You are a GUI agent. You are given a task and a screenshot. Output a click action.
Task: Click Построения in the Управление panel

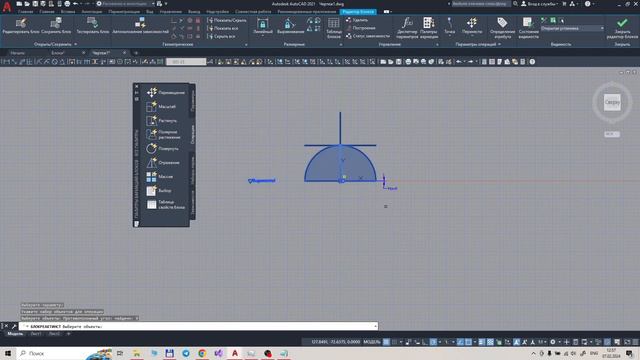point(361,28)
